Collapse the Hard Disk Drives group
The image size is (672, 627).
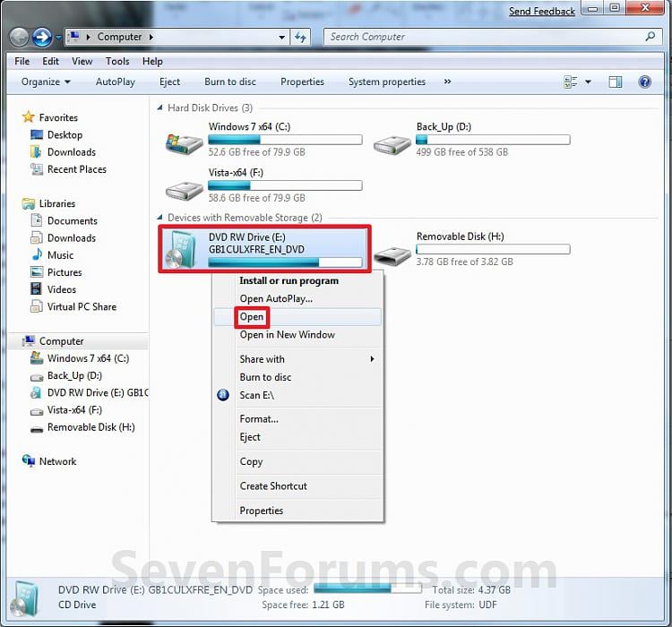click(159, 107)
